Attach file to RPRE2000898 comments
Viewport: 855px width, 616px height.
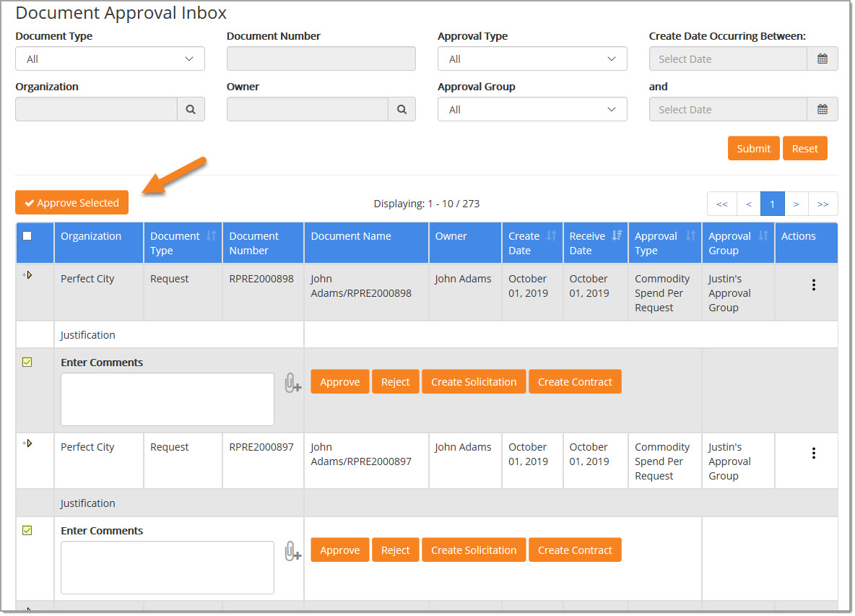[292, 383]
